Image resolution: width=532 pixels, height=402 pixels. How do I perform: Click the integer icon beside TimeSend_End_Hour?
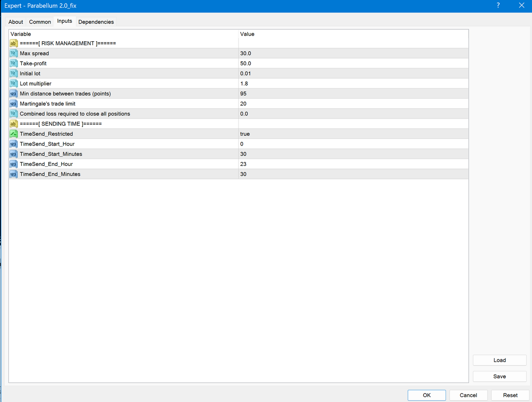(x=13, y=164)
